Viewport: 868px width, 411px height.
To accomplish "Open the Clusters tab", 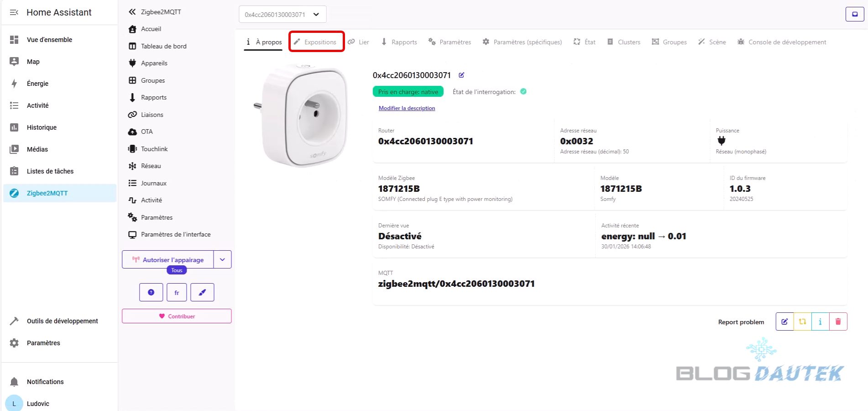I will [624, 42].
